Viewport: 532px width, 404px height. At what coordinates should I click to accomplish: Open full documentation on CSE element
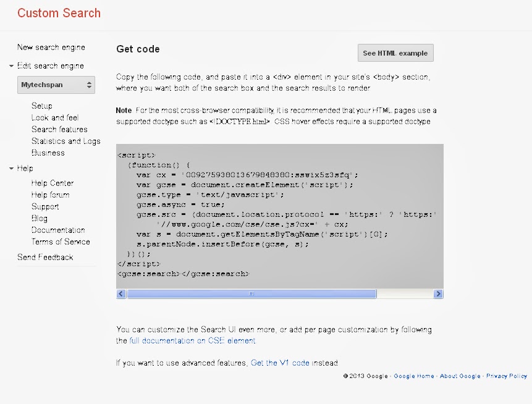coord(192,340)
